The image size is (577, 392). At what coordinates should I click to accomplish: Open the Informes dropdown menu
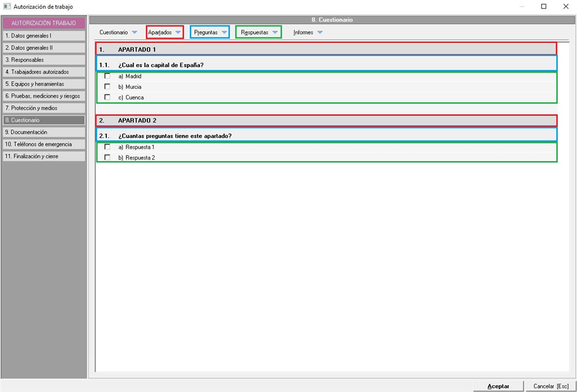308,32
